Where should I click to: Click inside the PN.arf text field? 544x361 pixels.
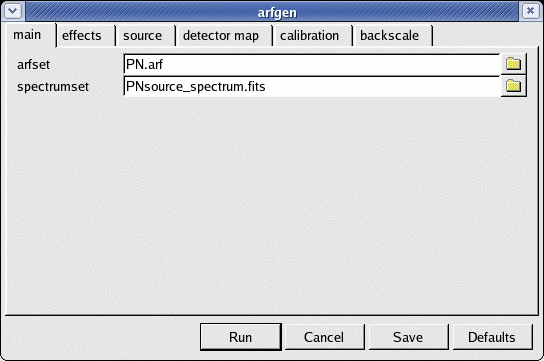pyautogui.click(x=312, y=65)
